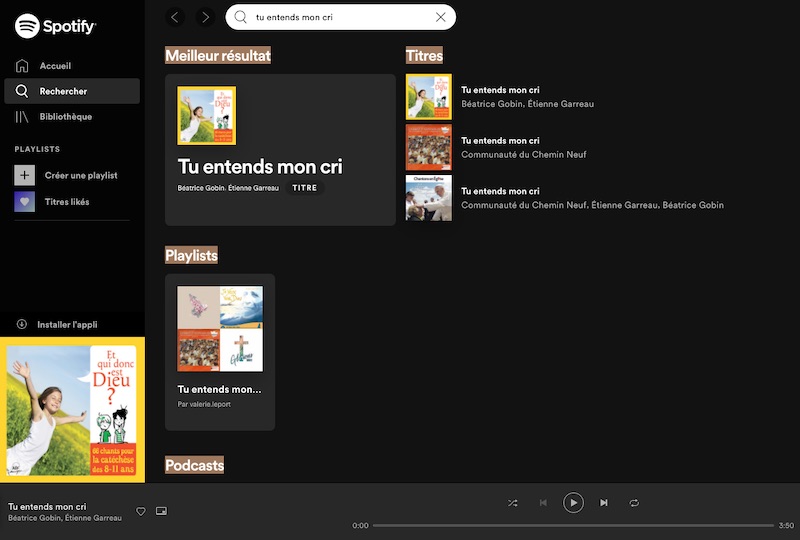Skip to next track

point(604,503)
